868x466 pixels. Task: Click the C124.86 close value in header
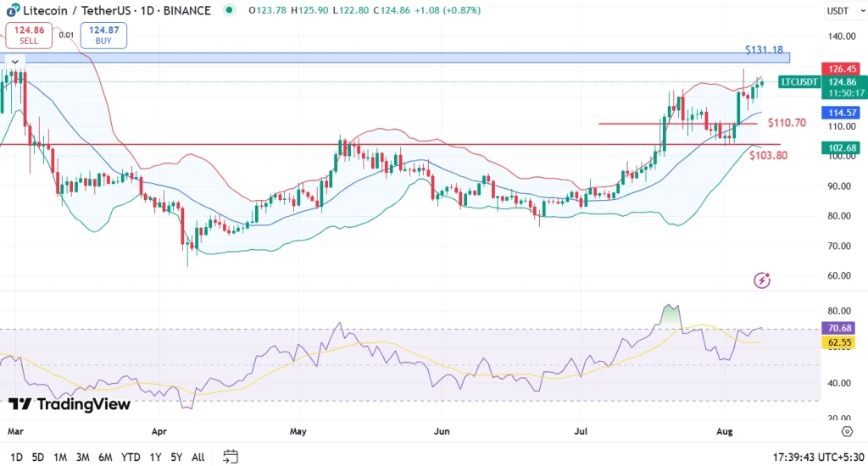tap(392, 10)
